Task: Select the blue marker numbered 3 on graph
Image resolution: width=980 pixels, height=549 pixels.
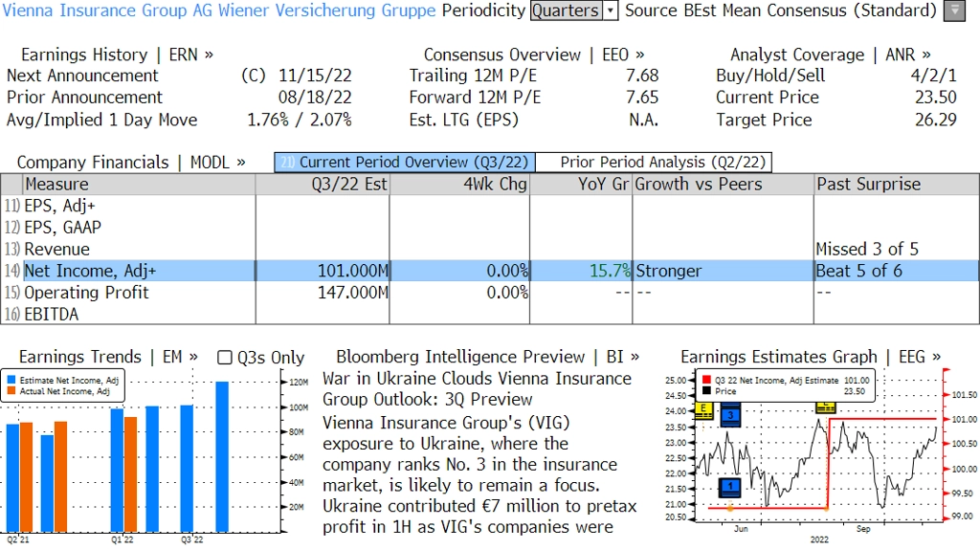Action: [730, 416]
